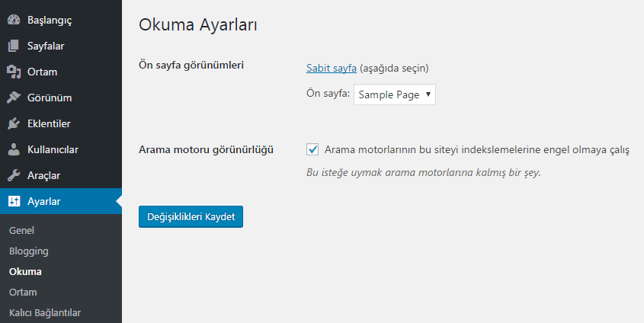Click the Bu isteğe uymak description text
The height and width of the screenshot is (323, 644).
point(424,172)
